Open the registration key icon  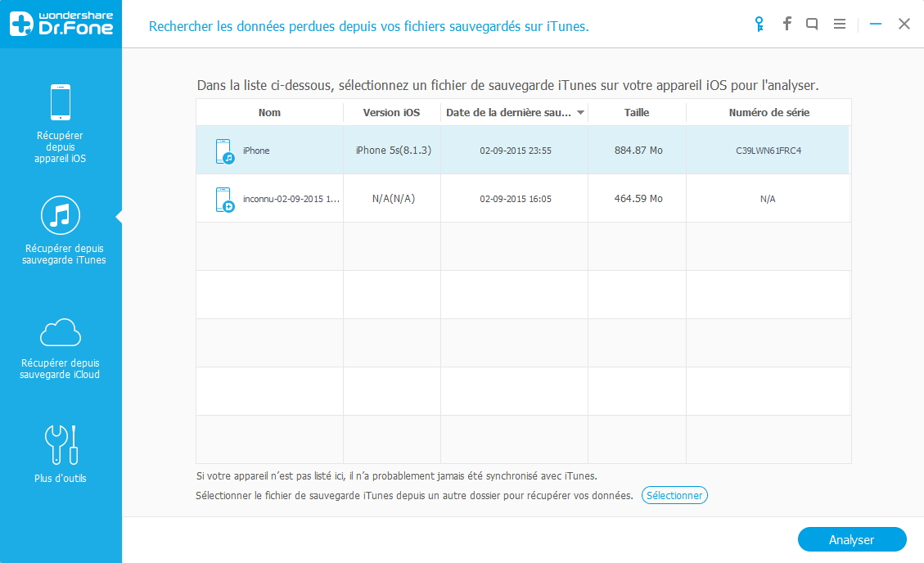pyautogui.click(x=759, y=24)
